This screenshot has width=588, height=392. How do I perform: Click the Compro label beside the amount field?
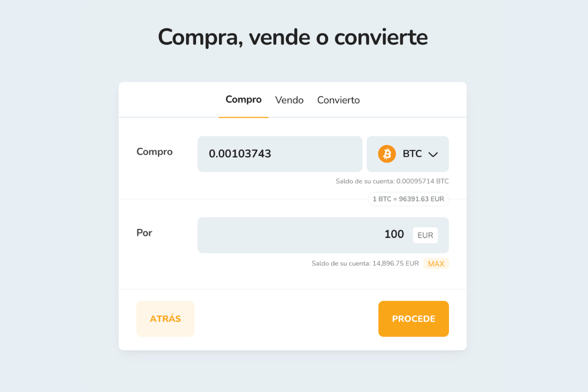(154, 152)
